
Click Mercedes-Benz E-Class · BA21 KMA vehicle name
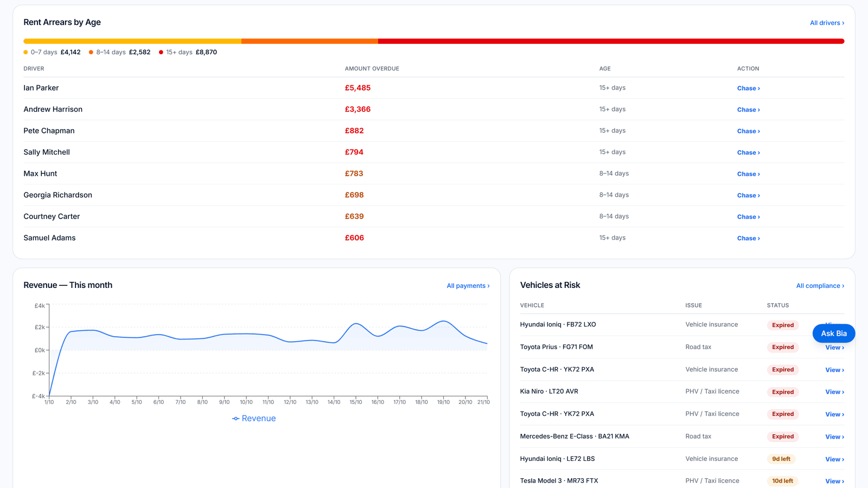pos(575,436)
